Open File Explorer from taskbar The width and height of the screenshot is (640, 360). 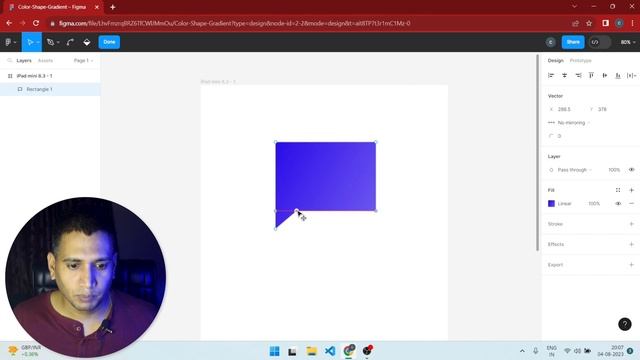click(311, 351)
